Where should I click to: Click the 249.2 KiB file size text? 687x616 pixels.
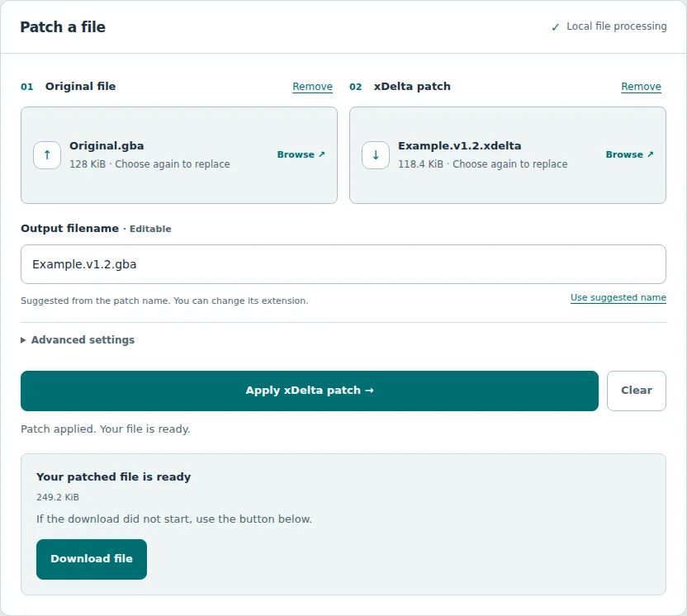58,497
